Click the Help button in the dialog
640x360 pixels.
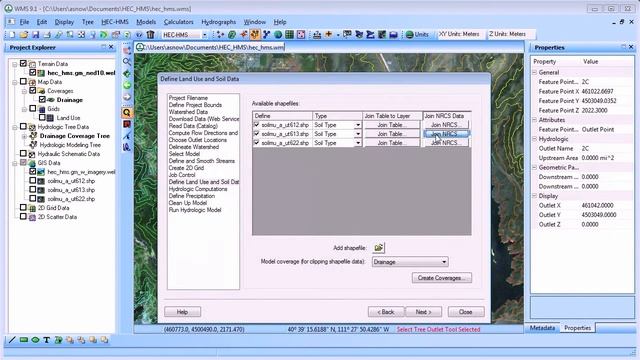click(x=182, y=312)
